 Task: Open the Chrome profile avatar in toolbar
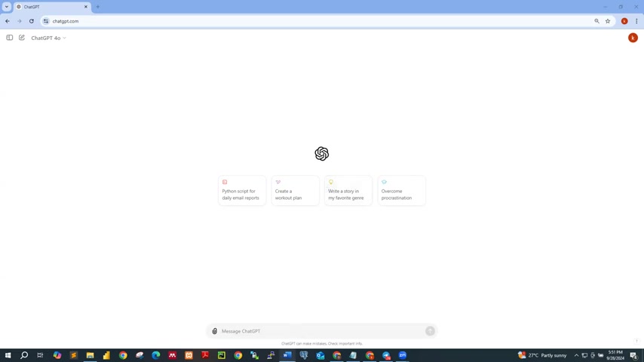point(624,21)
